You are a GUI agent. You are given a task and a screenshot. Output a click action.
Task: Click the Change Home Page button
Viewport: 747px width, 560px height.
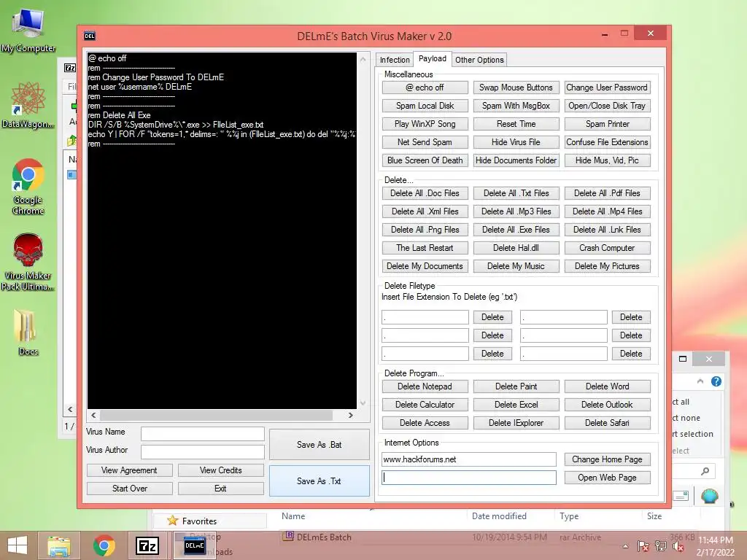607,459
